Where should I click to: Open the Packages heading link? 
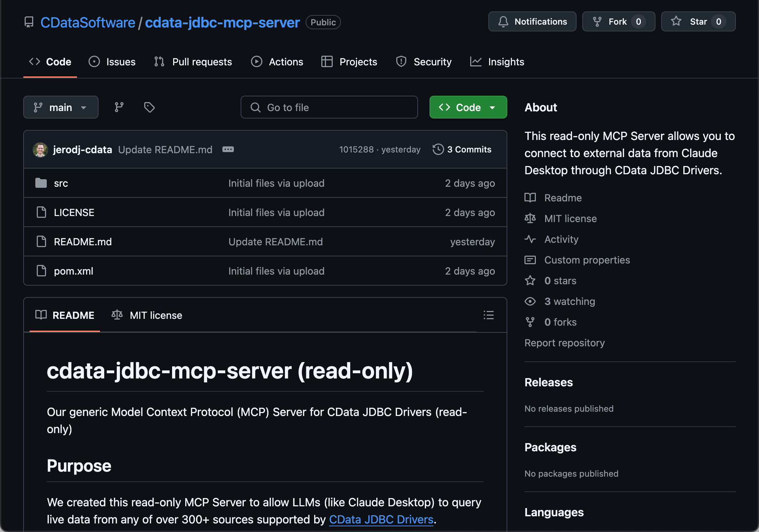550,447
